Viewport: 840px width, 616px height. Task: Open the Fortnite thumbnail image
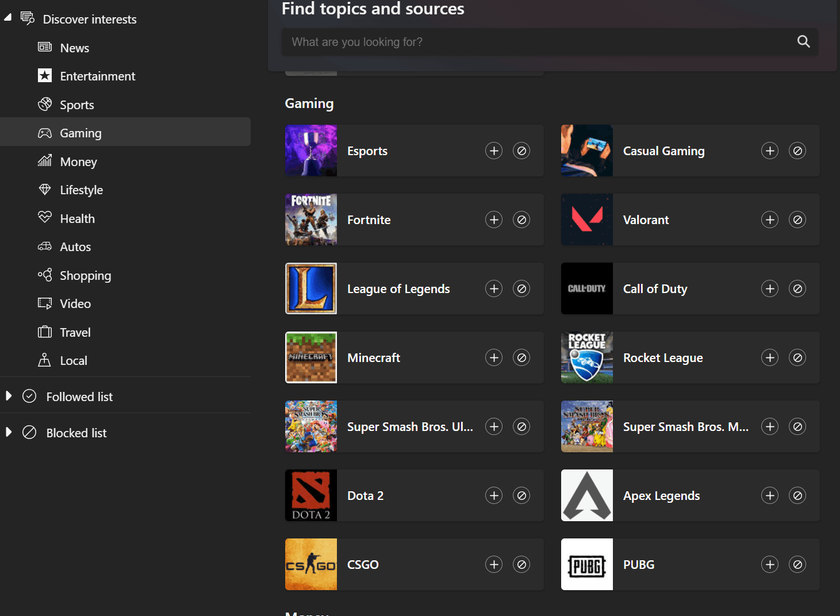[311, 220]
